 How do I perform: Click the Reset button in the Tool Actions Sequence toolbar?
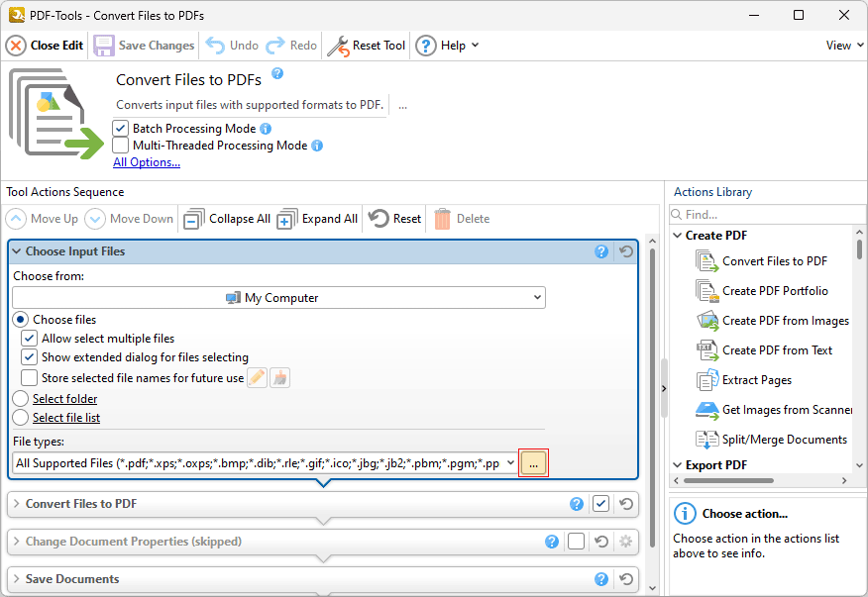(x=394, y=219)
